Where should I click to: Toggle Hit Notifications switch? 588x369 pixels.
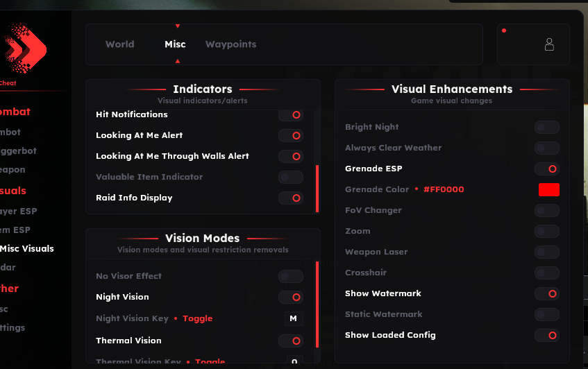291,114
